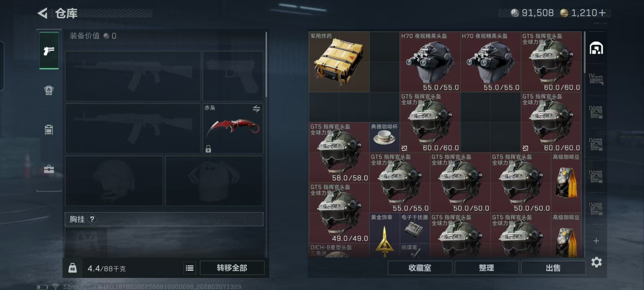Open the 胸挂 help question mark

[92, 219]
